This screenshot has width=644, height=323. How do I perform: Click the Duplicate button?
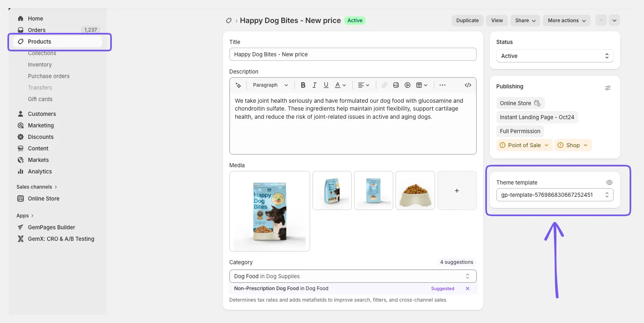click(468, 21)
